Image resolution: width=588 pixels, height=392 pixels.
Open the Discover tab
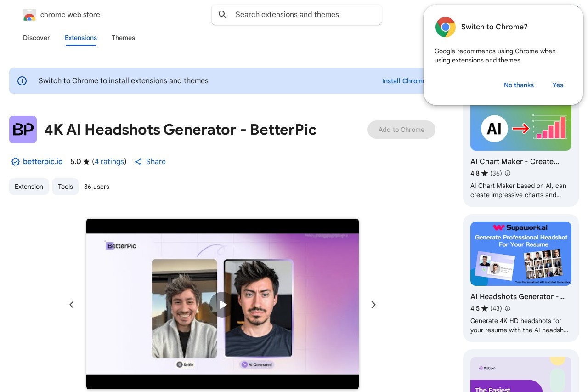(36, 38)
